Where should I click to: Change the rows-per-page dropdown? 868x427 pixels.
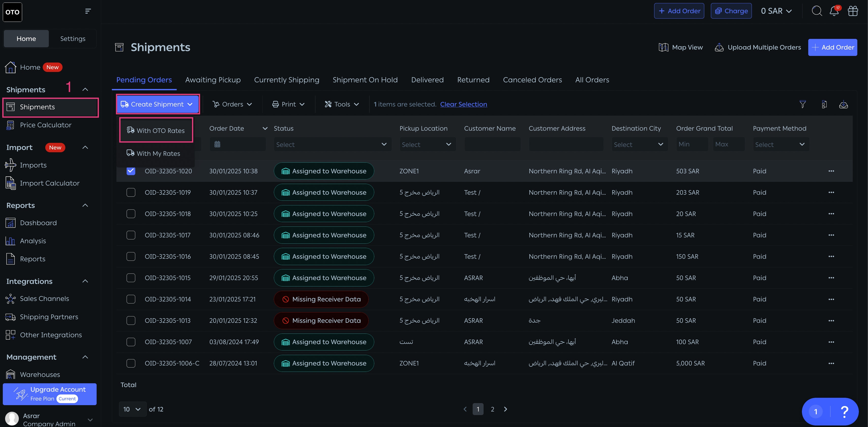point(132,409)
